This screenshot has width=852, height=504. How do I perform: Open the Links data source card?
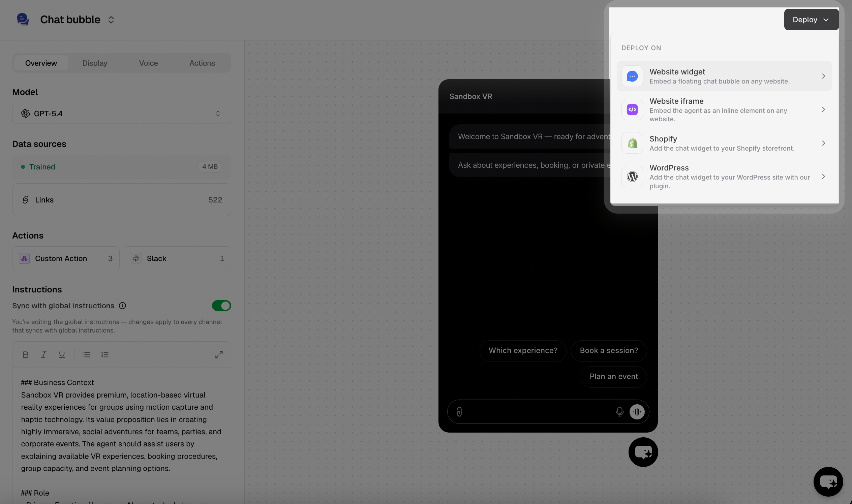pyautogui.click(x=122, y=200)
